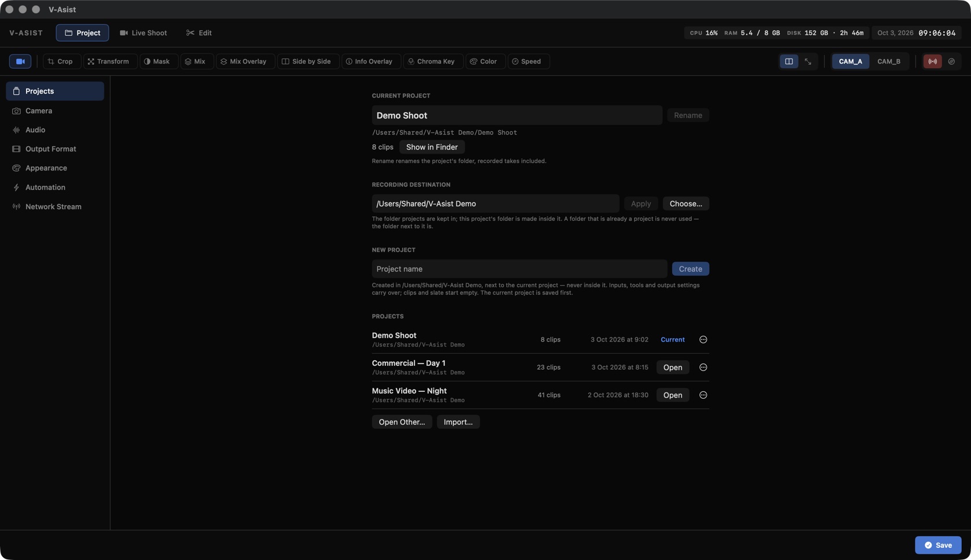Click the expand fullscreen arrows icon
971x560 pixels.
tap(808, 61)
